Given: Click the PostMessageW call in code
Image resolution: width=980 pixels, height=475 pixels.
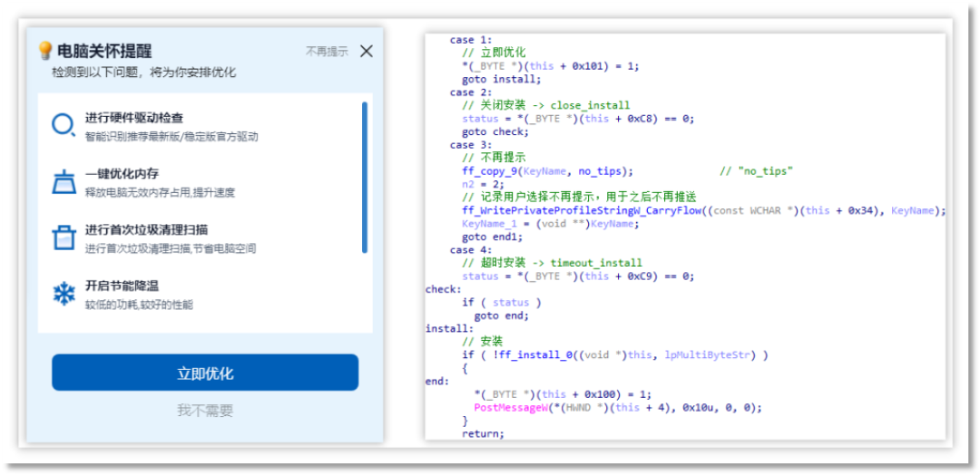Looking at the screenshot, I should click(619, 408).
